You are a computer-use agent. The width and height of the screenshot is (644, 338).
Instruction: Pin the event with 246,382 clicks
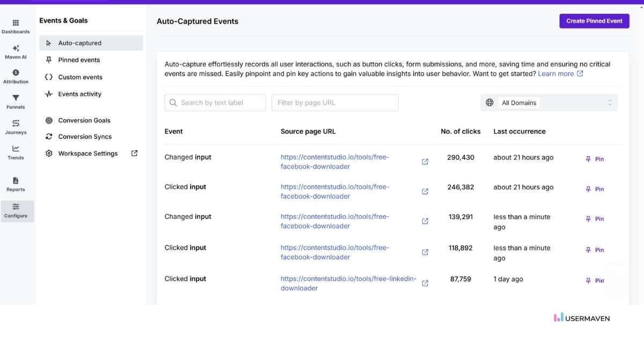pyautogui.click(x=595, y=189)
